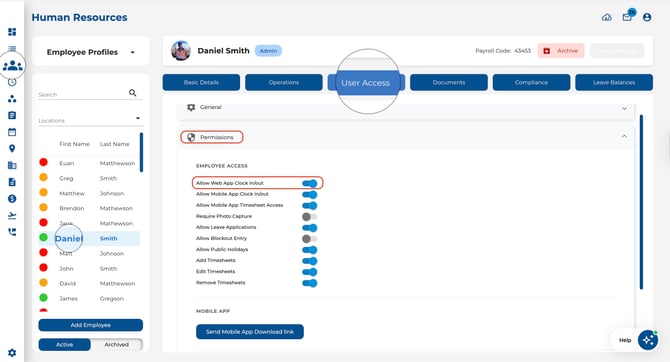The height and width of the screenshot is (362, 670).
Task: Open the Compliance tab
Action: tap(531, 82)
